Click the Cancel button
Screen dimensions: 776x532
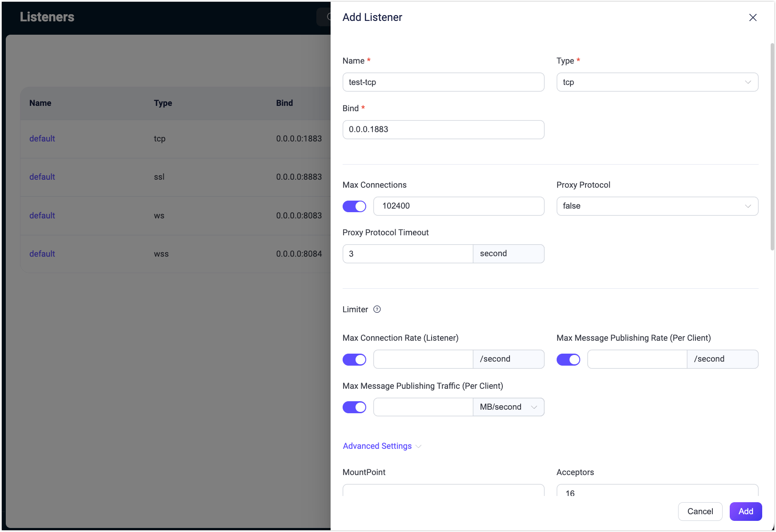point(700,512)
